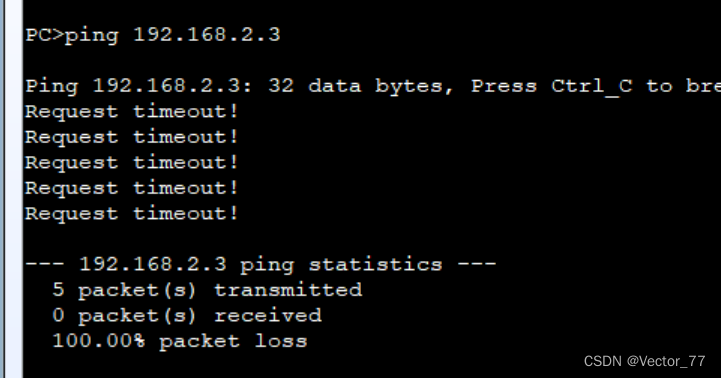Click the PC>ping 192.168.2.3 command line
The image size is (721, 378).
point(153,35)
